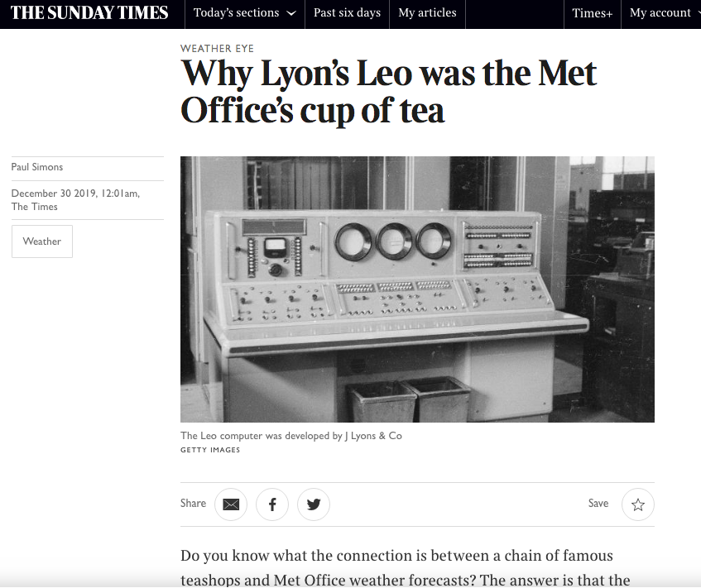Screen dimensions: 701x588
Task: Open My articles
Action: click(x=427, y=13)
